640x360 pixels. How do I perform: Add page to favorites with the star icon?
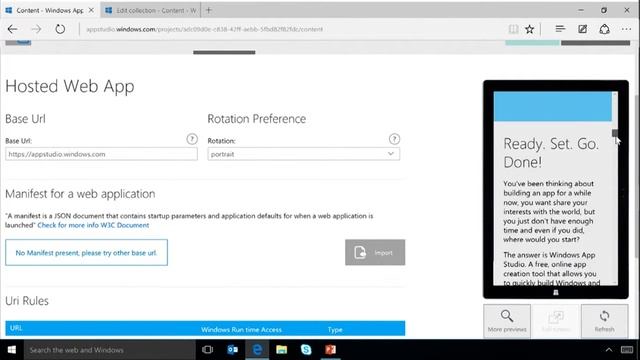tap(529, 29)
